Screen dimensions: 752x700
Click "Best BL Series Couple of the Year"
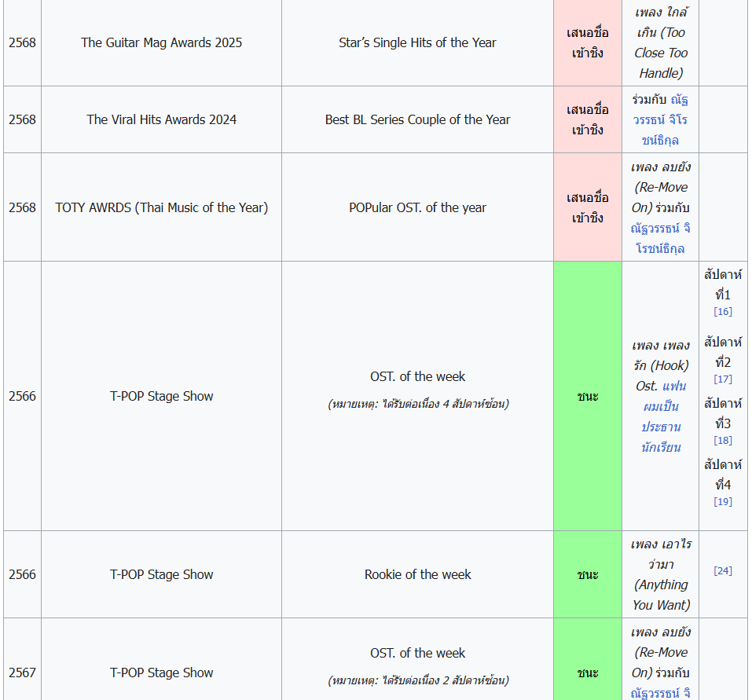[417, 120]
